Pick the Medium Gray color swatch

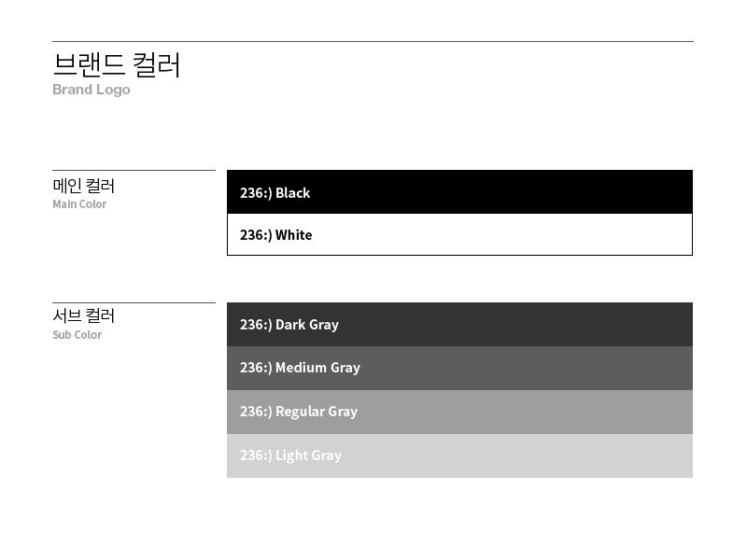(x=459, y=368)
